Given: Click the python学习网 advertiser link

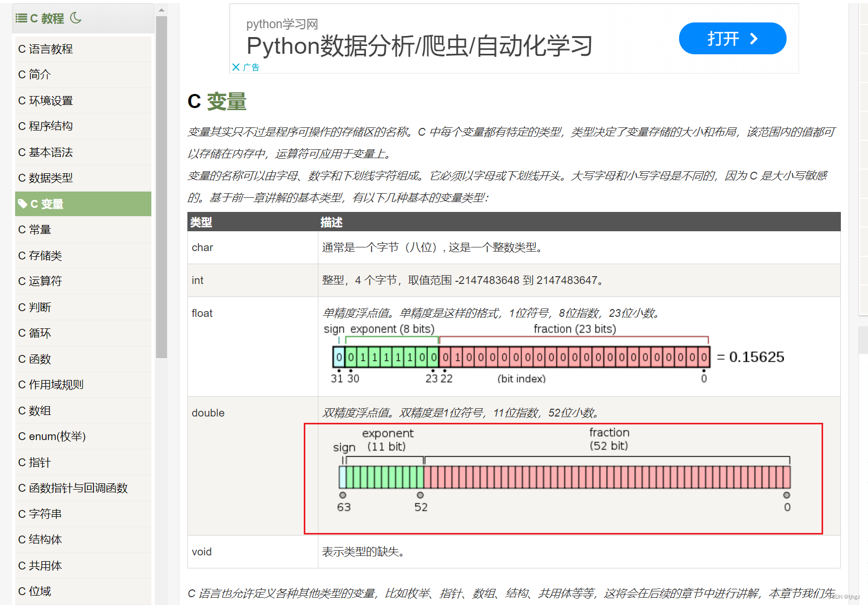Looking at the screenshot, I should (x=281, y=23).
